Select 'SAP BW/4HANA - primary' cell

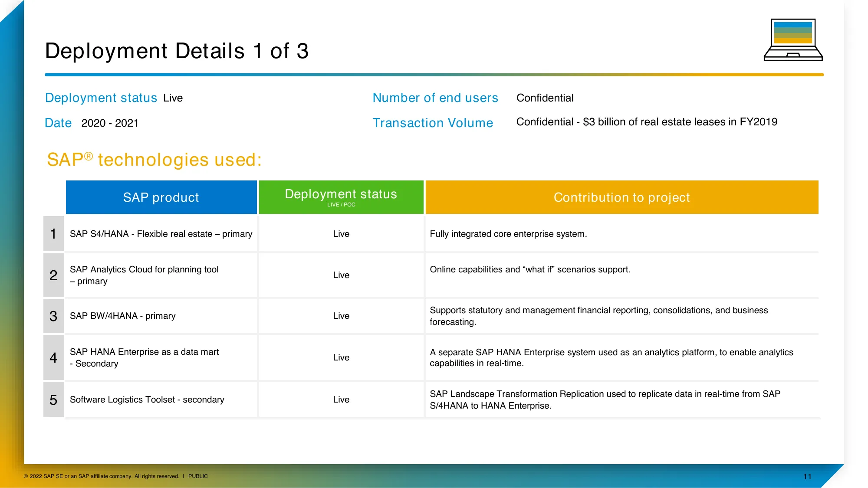161,316
